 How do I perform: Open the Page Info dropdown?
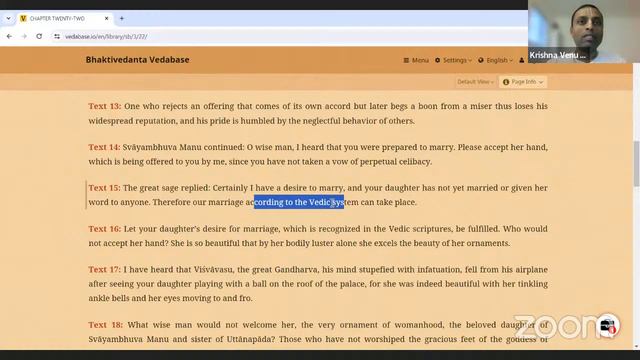coord(523,82)
